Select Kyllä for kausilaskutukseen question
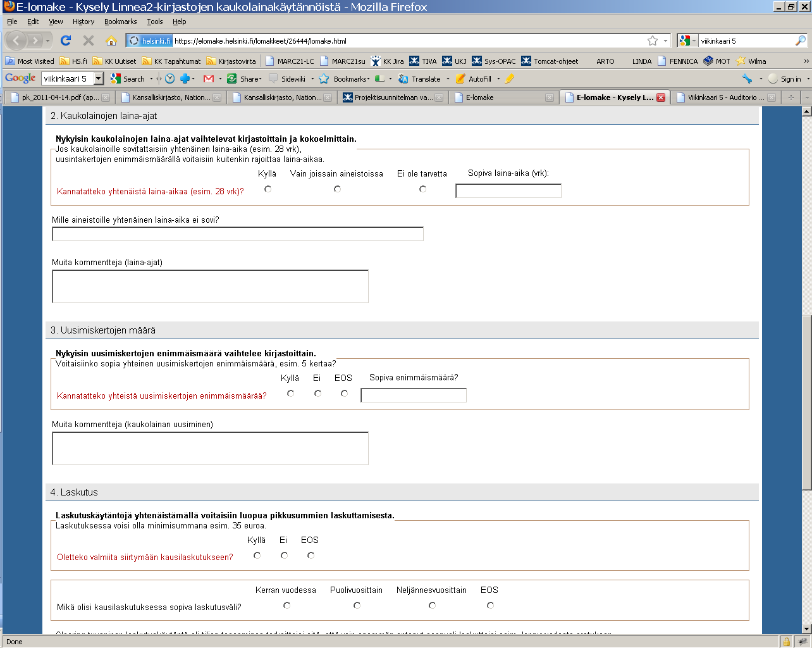The image size is (812, 648). click(x=257, y=555)
